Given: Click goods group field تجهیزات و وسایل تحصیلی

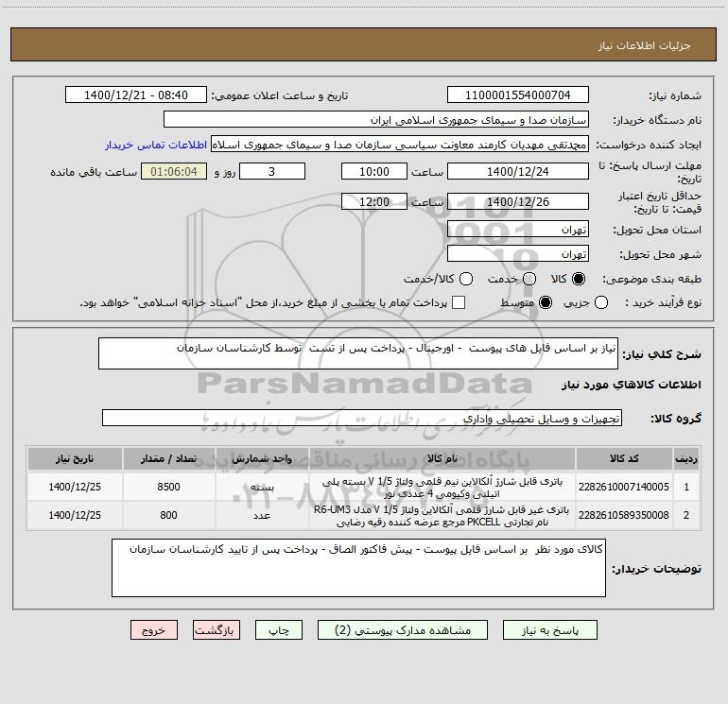Looking at the screenshot, I should click(x=362, y=418).
